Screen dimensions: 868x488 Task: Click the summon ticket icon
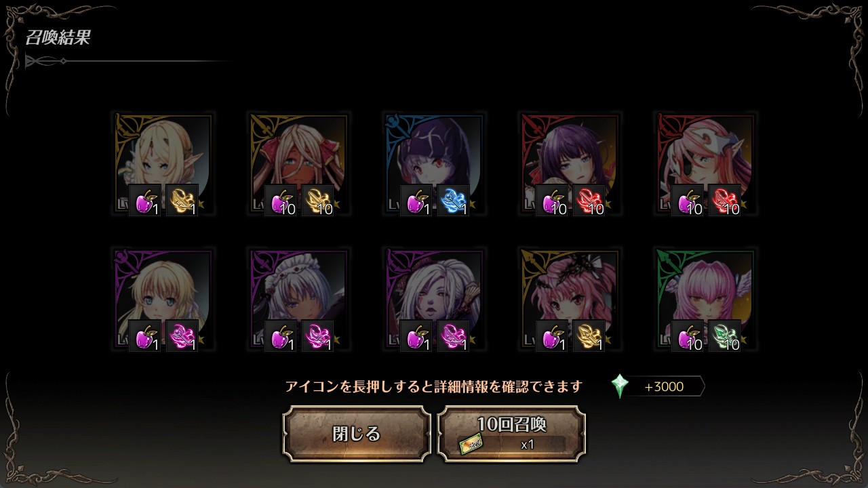click(x=471, y=444)
